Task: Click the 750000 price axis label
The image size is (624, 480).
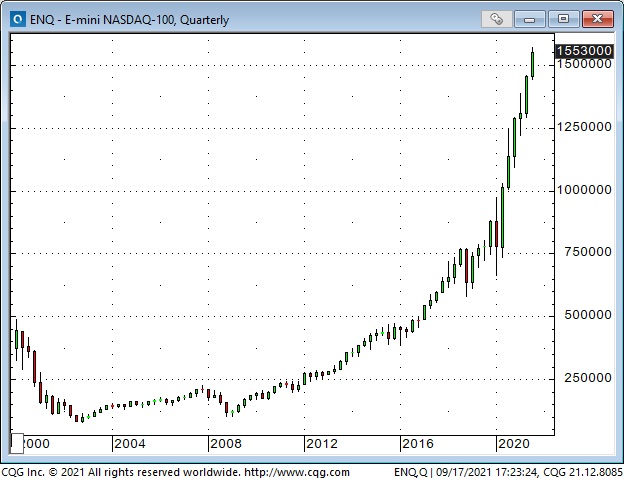Action: pyautogui.click(x=588, y=252)
